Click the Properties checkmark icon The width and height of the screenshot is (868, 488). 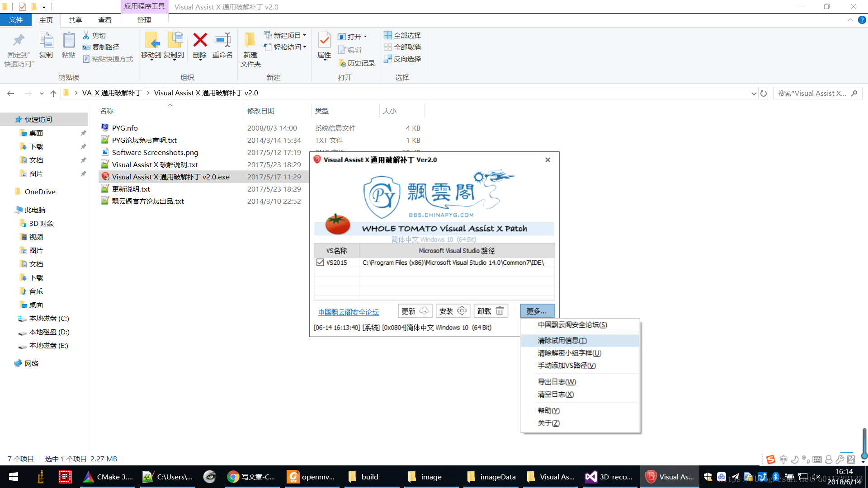click(324, 40)
